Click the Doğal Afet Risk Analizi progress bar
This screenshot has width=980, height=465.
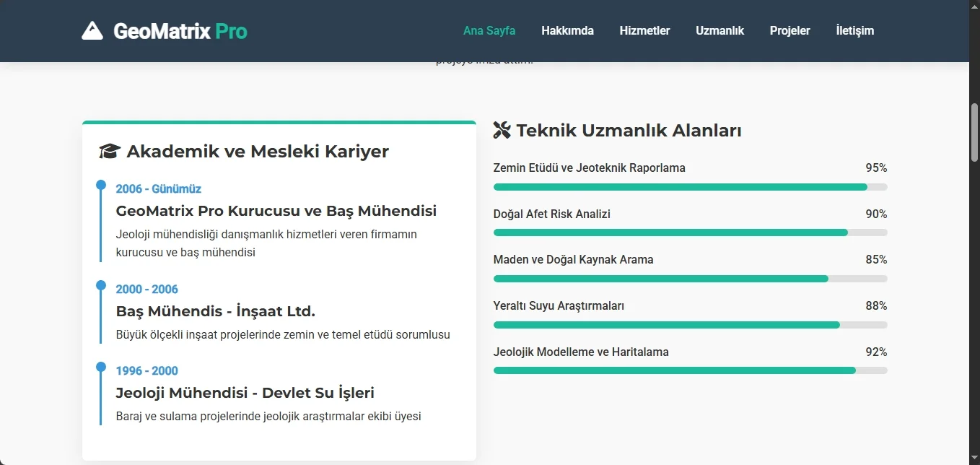pos(690,232)
